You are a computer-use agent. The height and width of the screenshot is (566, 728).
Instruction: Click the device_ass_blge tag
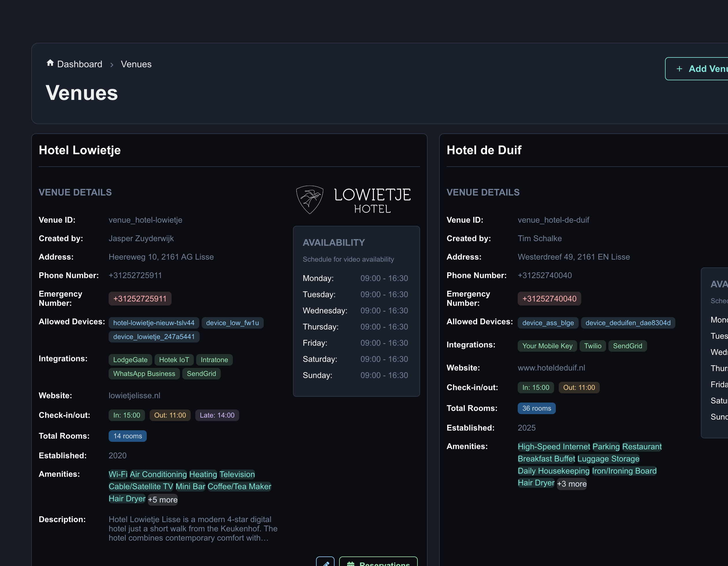pyautogui.click(x=548, y=323)
